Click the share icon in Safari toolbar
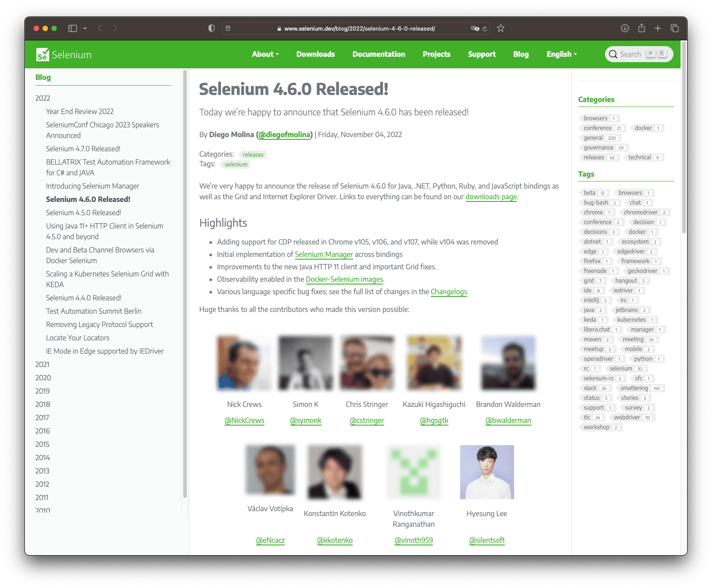712x588 pixels. coord(641,28)
